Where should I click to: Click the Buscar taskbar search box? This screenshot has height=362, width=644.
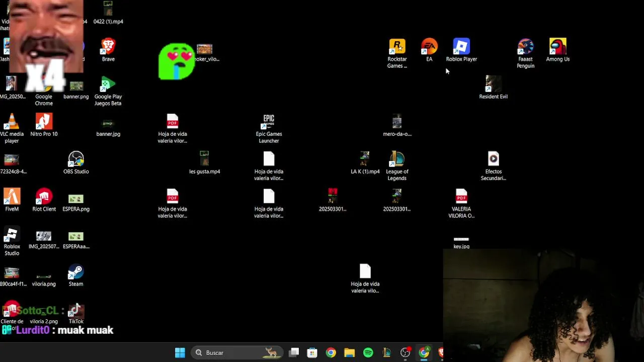tap(236, 353)
